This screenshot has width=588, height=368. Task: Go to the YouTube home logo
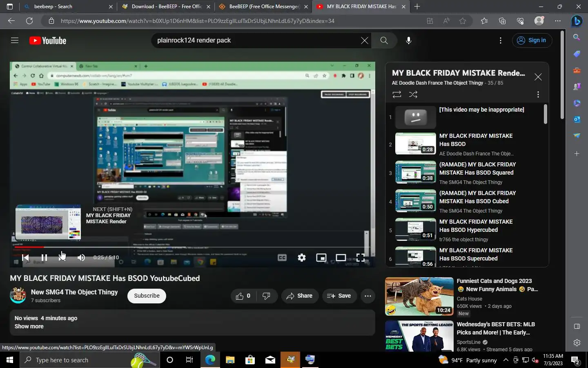click(x=48, y=40)
